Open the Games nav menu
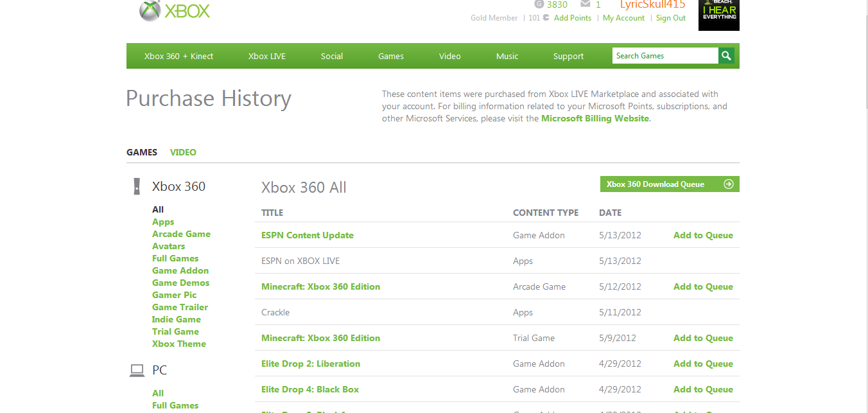 point(391,56)
